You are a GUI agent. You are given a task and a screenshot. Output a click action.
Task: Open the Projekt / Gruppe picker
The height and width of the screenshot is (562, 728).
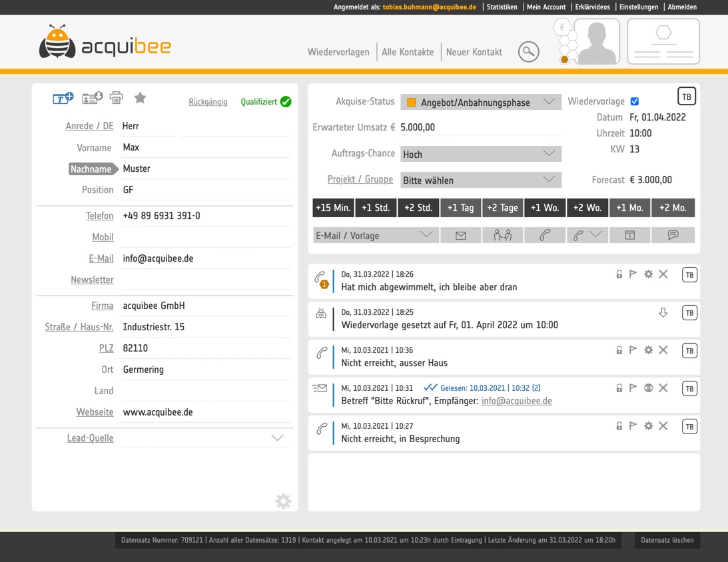[x=481, y=180]
